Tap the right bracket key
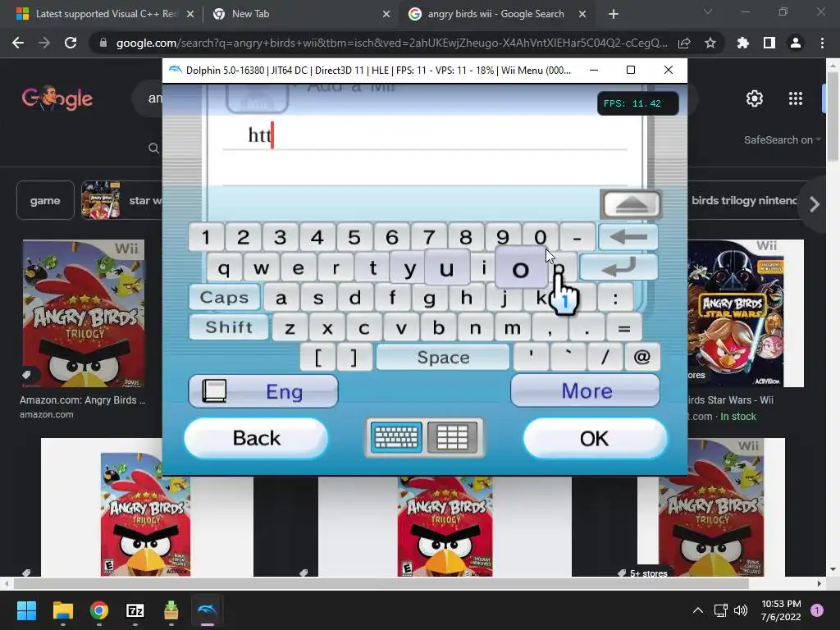Viewport: 840px width, 630px height. pos(354,358)
